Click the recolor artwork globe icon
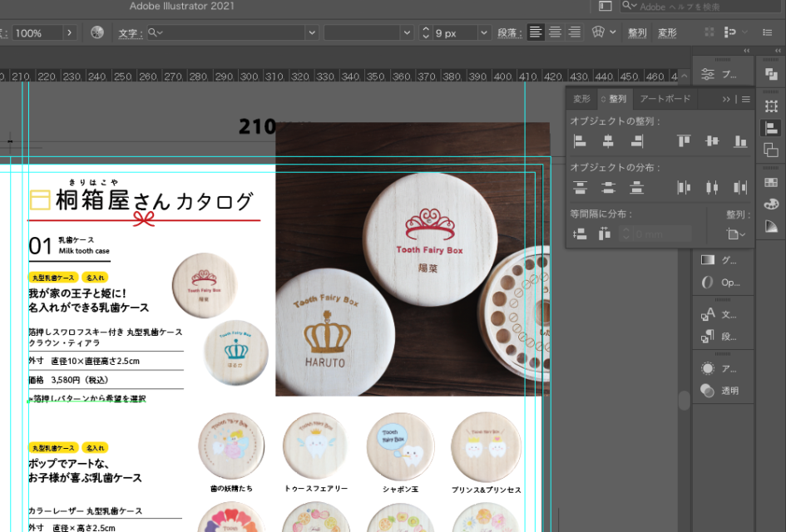The image size is (786, 532). click(97, 32)
